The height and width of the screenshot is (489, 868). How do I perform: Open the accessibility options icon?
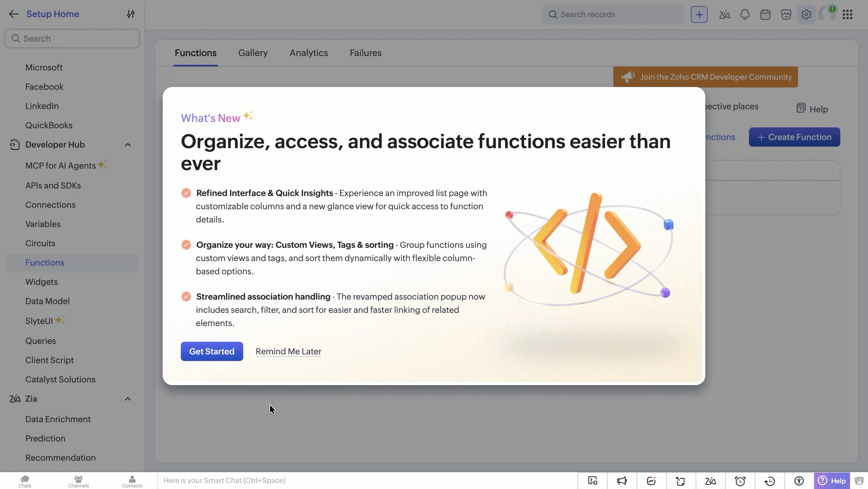point(799,481)
